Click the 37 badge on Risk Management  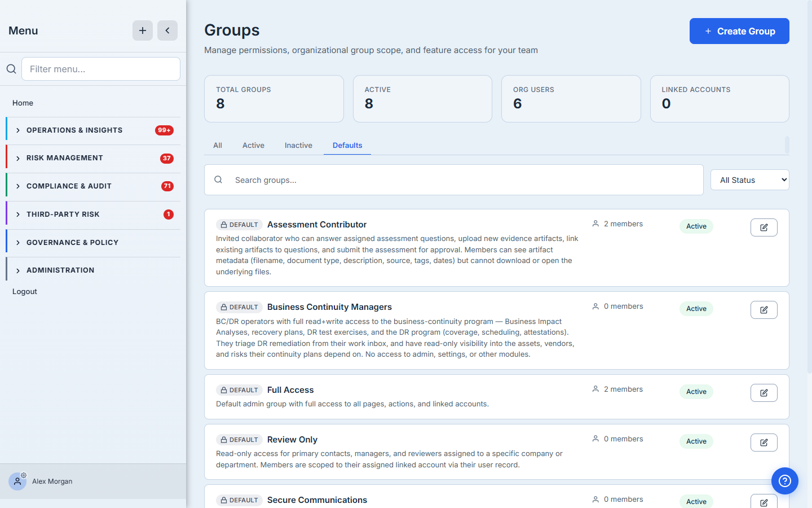click(x=167, y=159)
